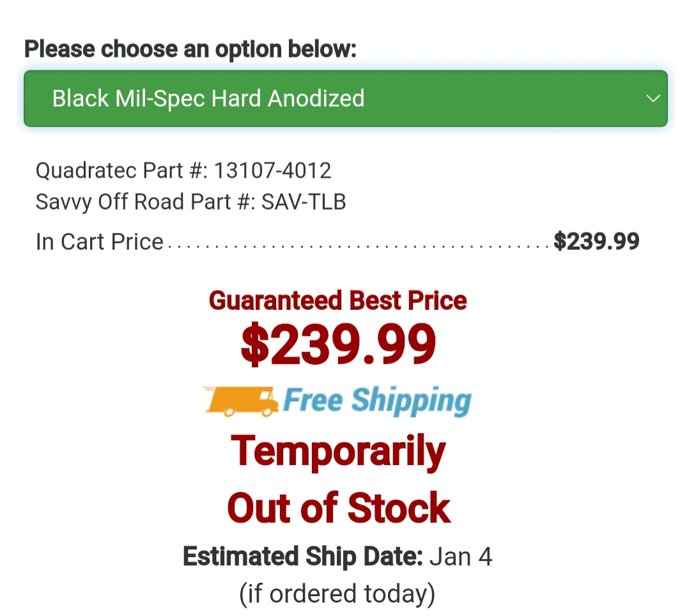689x616 pixels.
Task: Select part code SAV-TLB
Action: pyautogui.click(x=304, y=202)
